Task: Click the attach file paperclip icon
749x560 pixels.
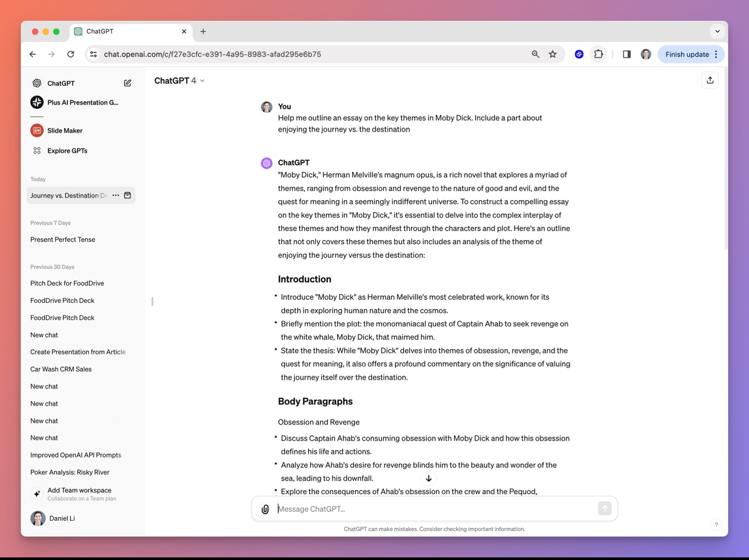Action: tap(266, 509)
